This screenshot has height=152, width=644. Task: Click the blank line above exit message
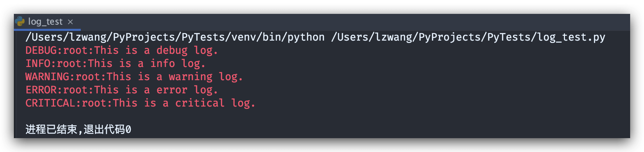(322, 116)
